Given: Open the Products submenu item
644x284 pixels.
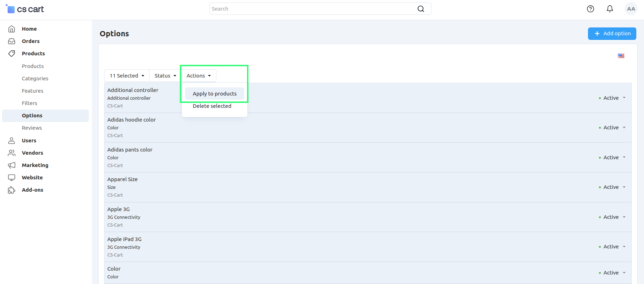Looking at the screenshot, I should point(33,66).
